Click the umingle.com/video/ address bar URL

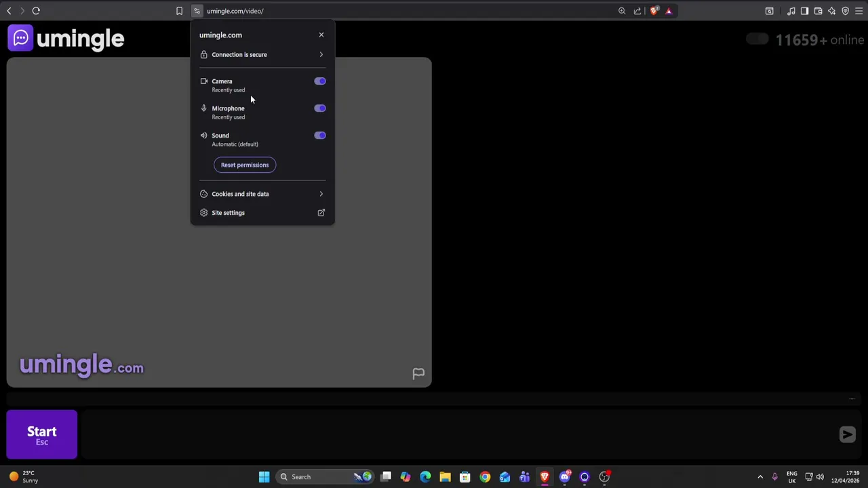point(235,11)
